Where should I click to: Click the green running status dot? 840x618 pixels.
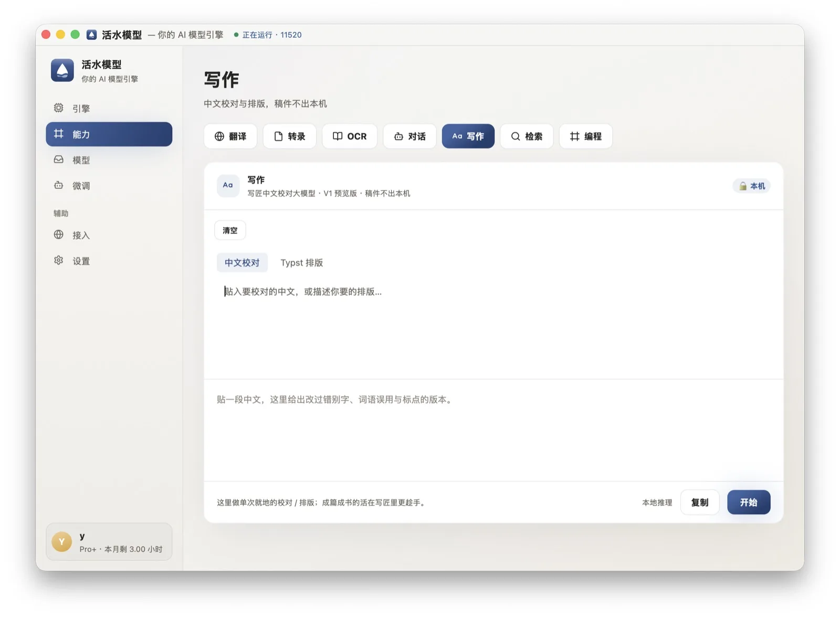[x=236, y=35]
